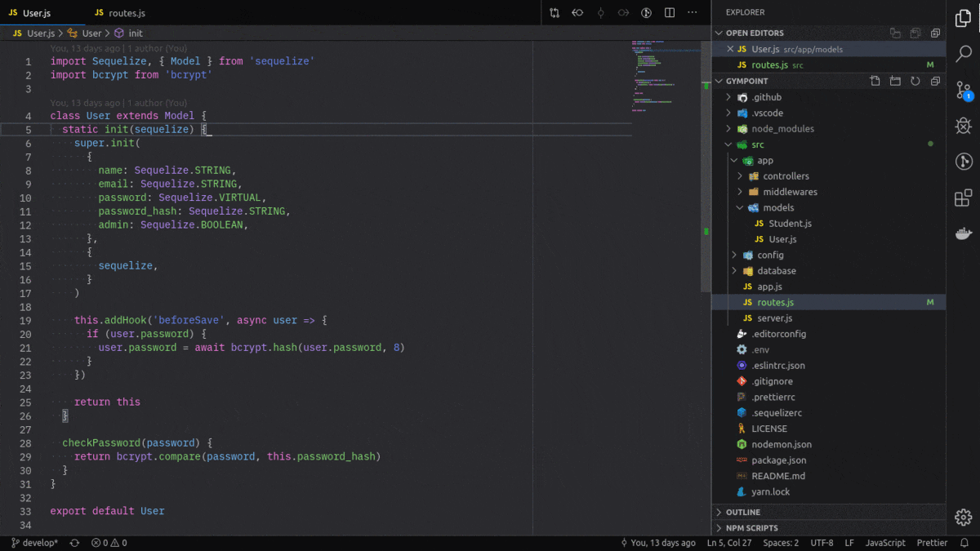Open the Explorer view in activity bar

(963, 19)
